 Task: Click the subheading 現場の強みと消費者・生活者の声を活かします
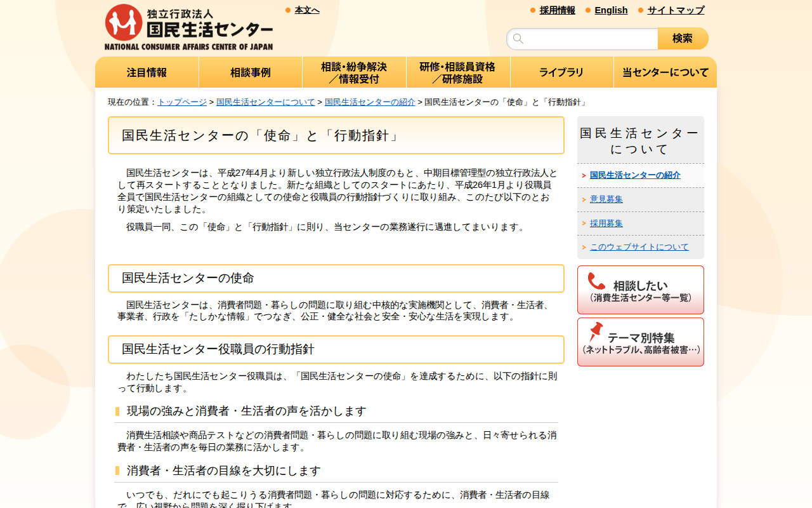(x=247, y=411)
